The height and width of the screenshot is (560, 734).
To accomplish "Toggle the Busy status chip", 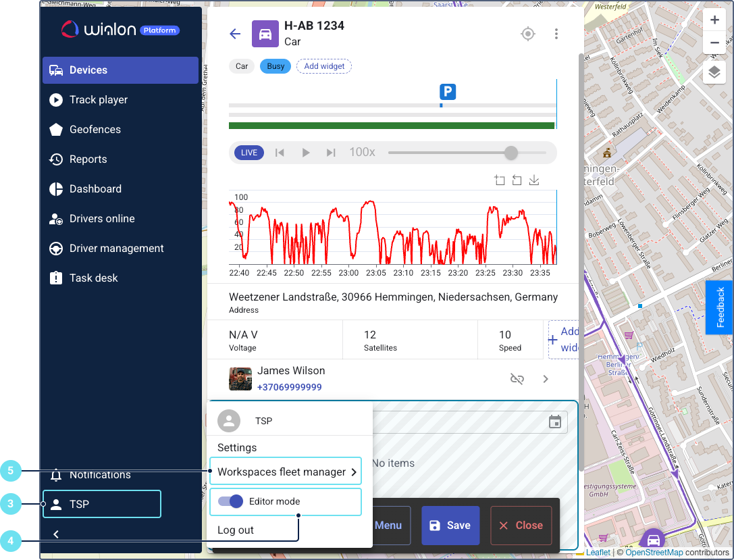I will click(x=276, y=66).
